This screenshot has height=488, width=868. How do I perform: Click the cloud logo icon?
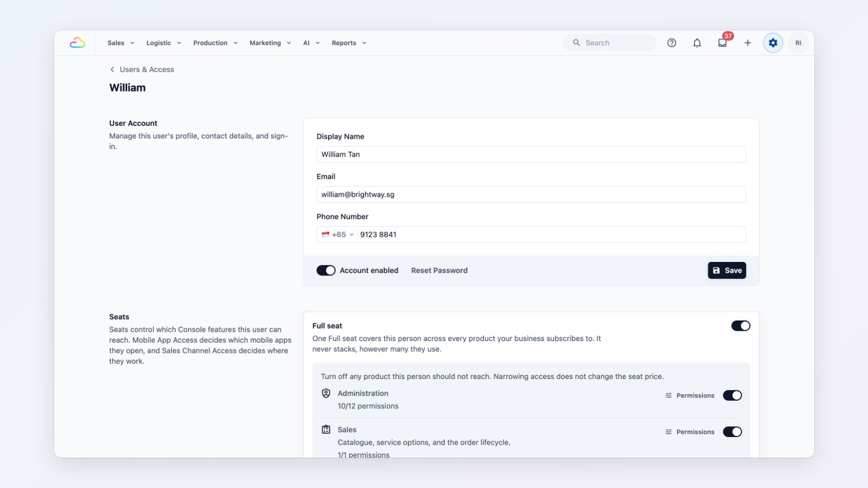tap(78, 43)
